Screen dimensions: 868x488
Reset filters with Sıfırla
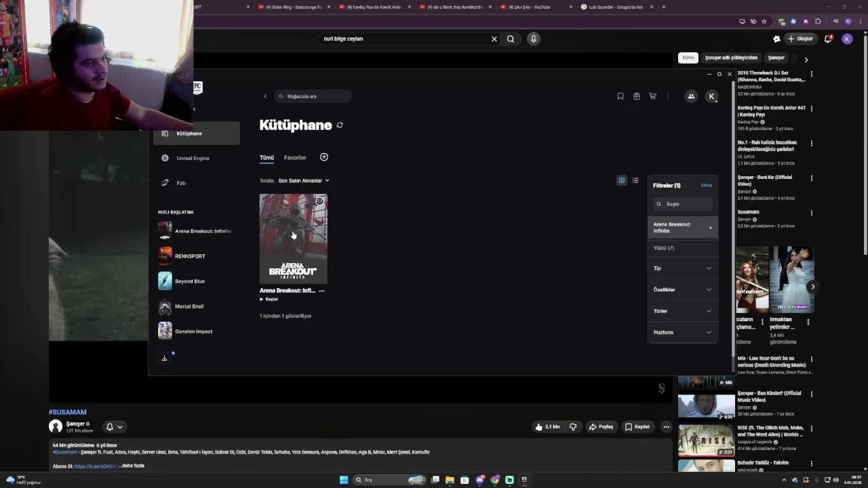(707, 185)
